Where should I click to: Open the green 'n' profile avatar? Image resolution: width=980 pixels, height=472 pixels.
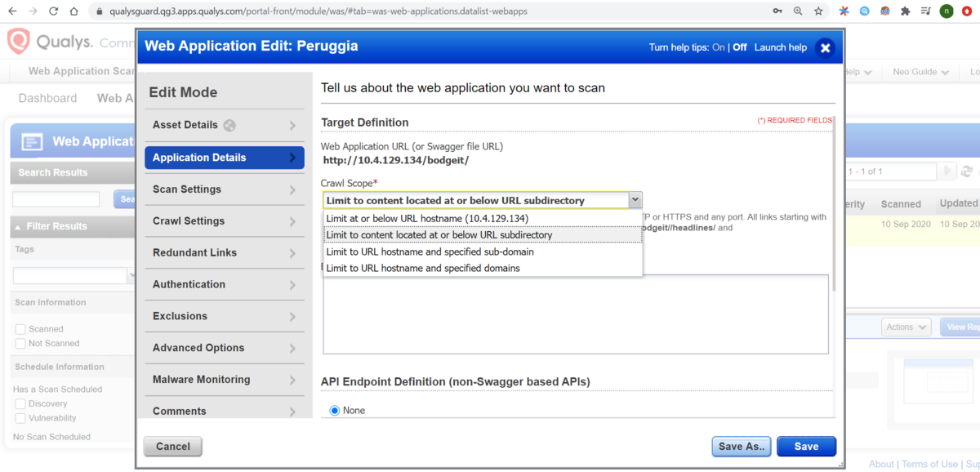click(947, 11)
